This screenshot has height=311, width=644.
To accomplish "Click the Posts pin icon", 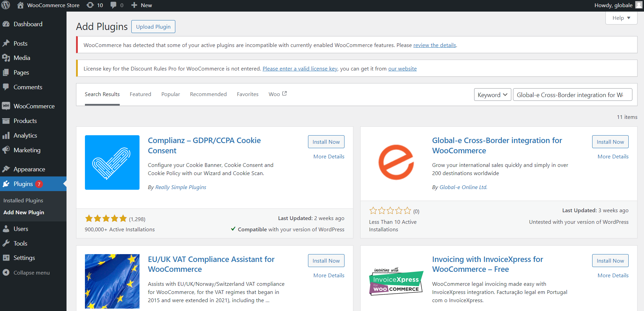I will [x=6, y=43].
